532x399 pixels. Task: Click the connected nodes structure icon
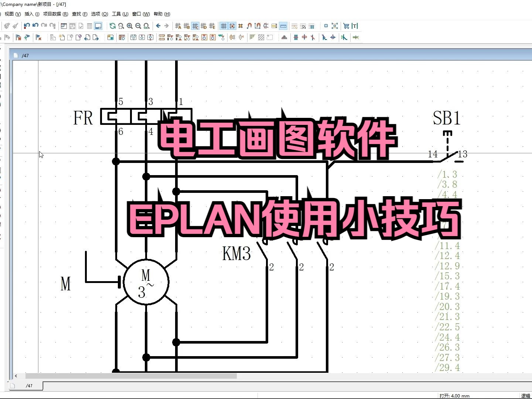point(335,26)
